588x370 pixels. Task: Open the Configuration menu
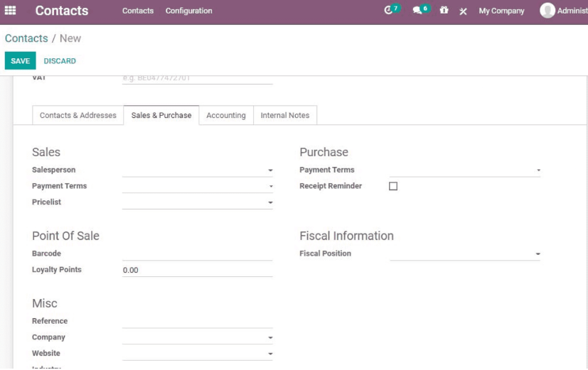point(188,11)
